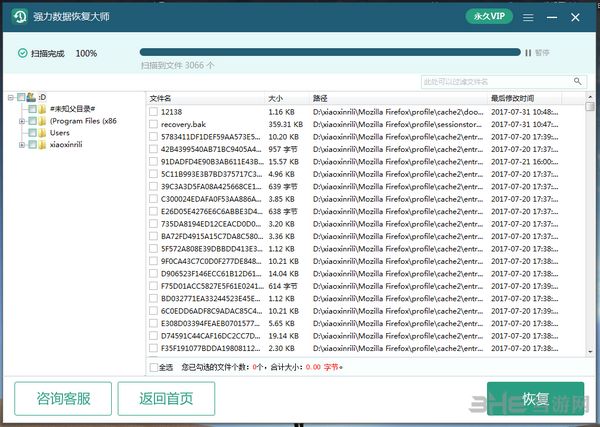Click the Program Files (x86 folder icon
This screenshot has height=427, width=600.
click(x=42, y=121)
